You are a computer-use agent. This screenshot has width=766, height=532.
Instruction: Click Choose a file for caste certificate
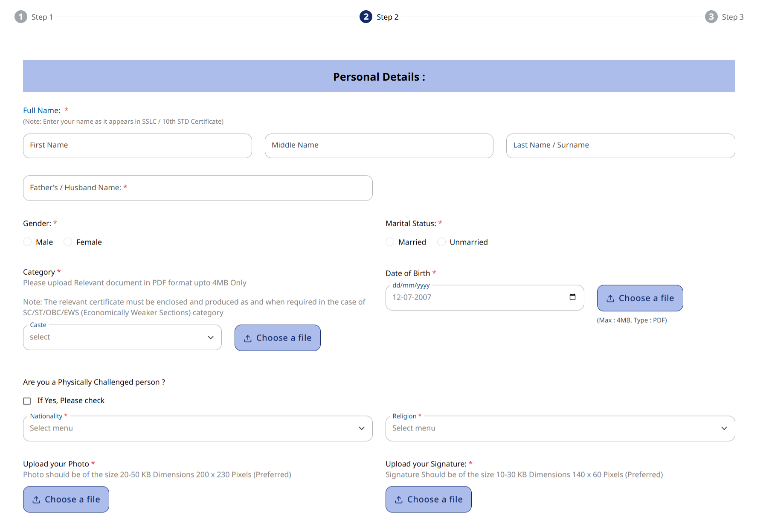click(x=277, y=338)
